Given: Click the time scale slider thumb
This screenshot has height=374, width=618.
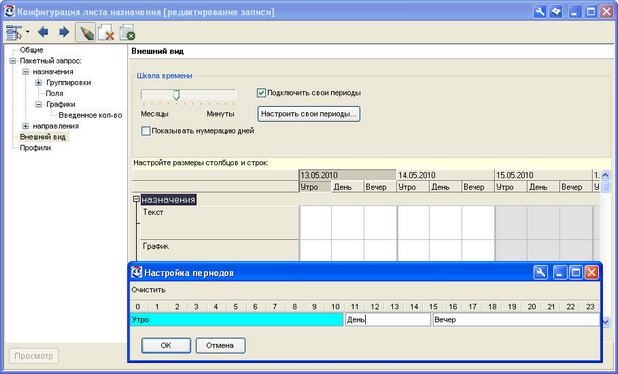Looking at the screenshot, I should (177, 95).
